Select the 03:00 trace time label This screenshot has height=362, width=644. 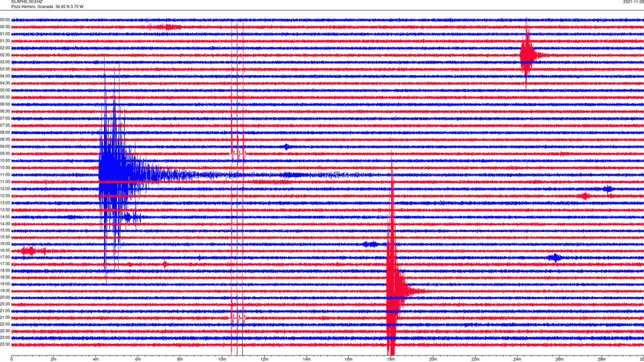click(5, 62)
